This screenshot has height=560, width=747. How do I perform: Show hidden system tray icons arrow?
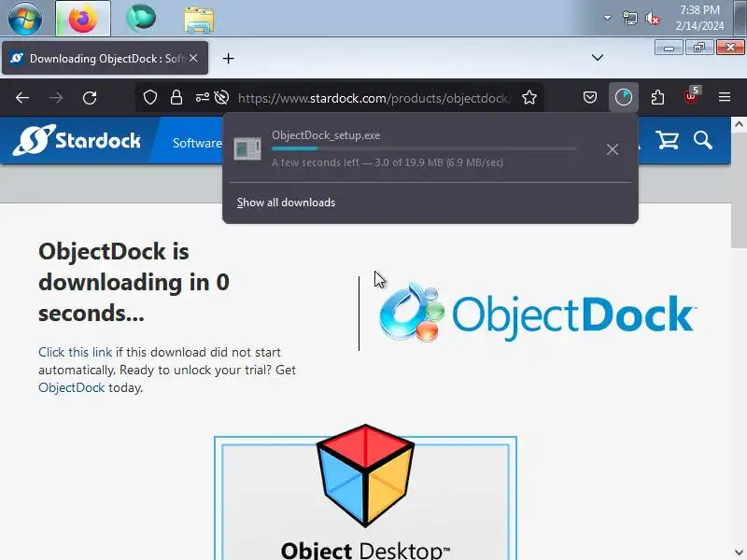click(607, 18)
